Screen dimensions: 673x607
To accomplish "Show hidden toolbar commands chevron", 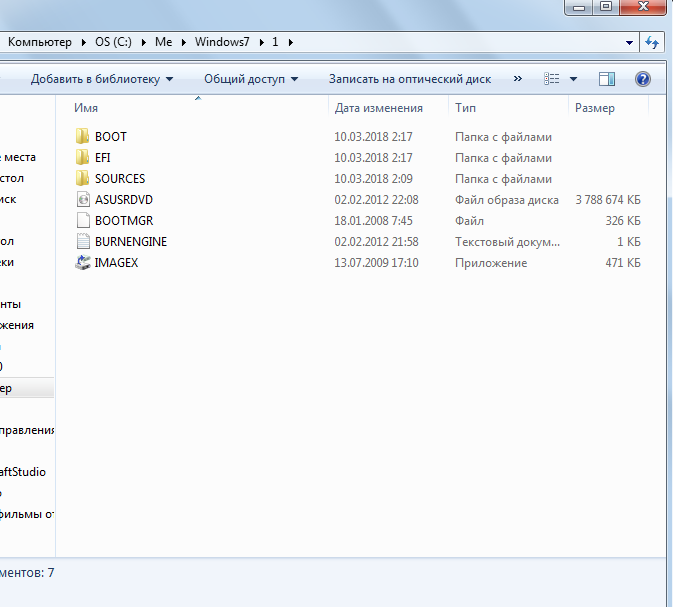I will coord(518,79).
